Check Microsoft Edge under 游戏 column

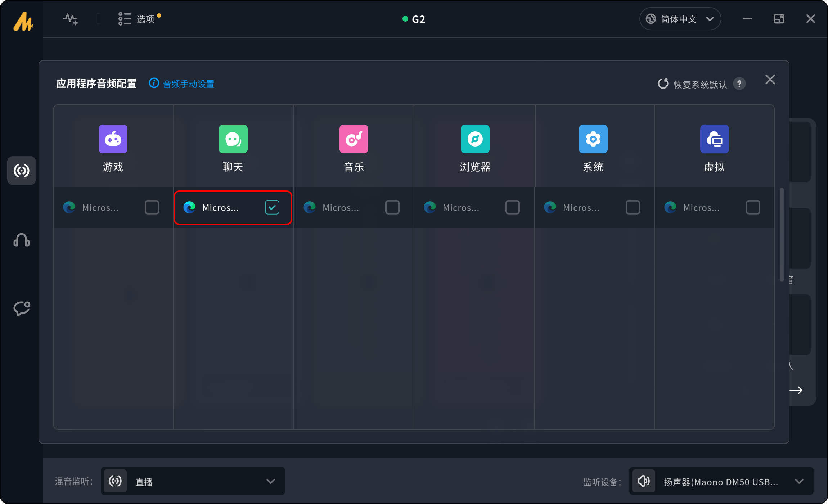[152, 207]
